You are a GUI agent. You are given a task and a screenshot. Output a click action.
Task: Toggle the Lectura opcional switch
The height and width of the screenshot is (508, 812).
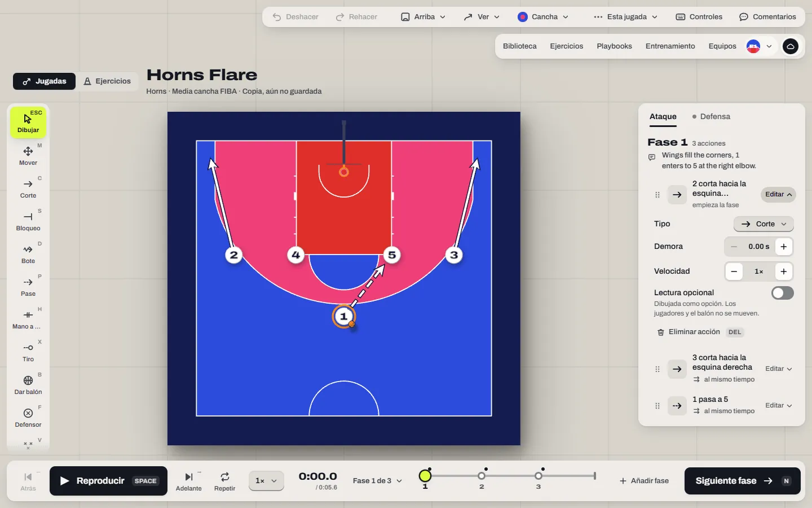tap(783, 293)
